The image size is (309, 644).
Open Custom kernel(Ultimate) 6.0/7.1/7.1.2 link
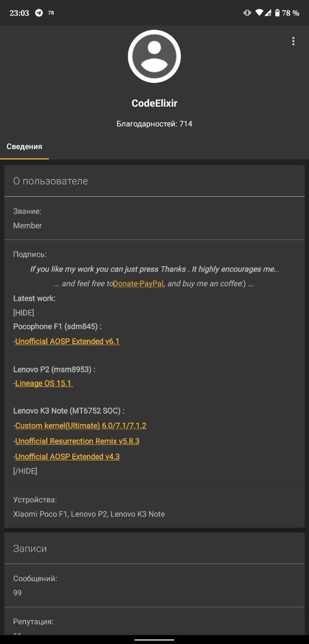(80, 426)
